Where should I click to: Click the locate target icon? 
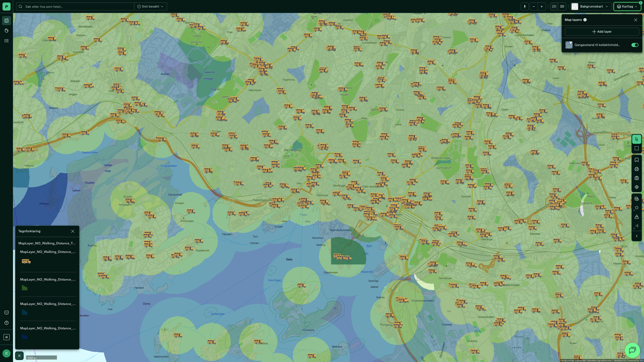pyautogui.click(x=637, y=187)
